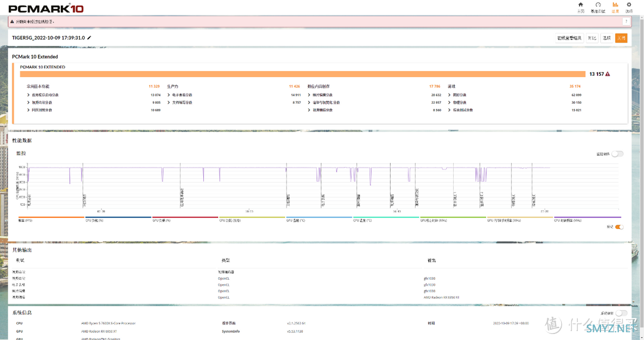Screen dimensions: 644x340
Task: Click the Compare (对比) button
Action: tap(592, 38)
